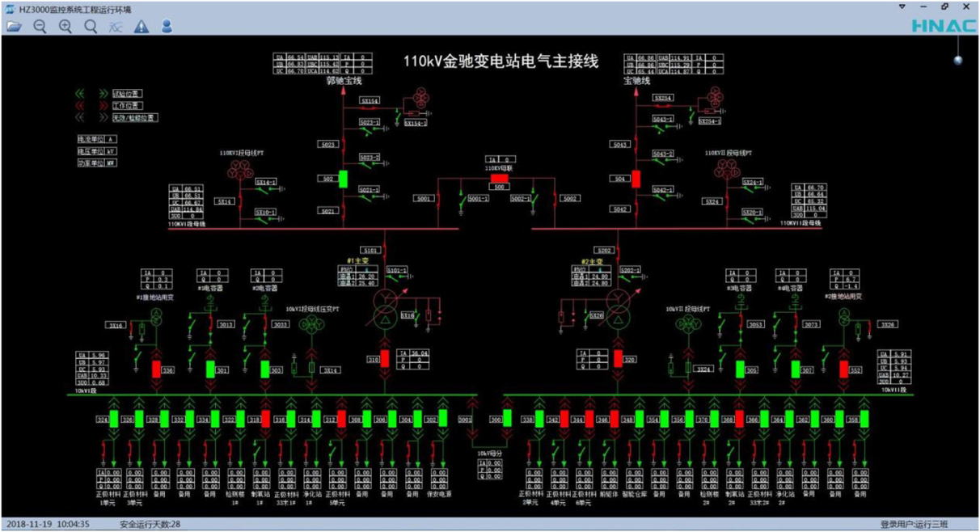The image size is (980, 532).
Task: Click the 电压单位 kV legend entry
Action: pos(96,150)
